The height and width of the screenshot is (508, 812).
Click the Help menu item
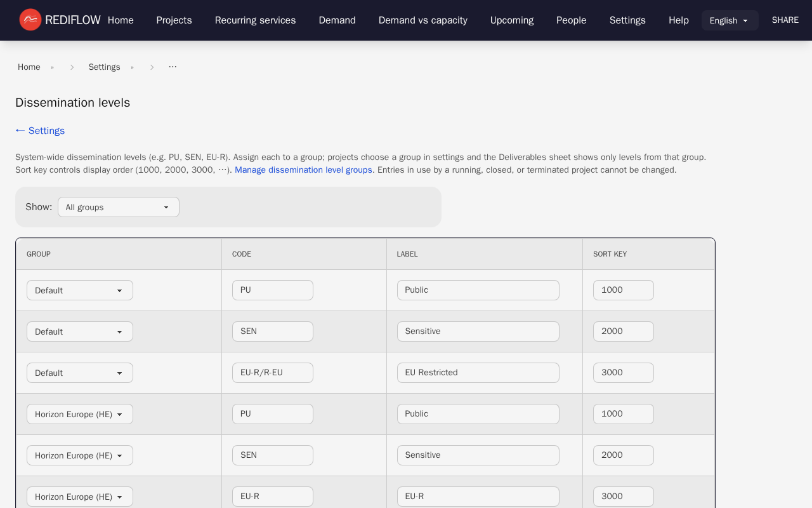[x=678, y=20]
